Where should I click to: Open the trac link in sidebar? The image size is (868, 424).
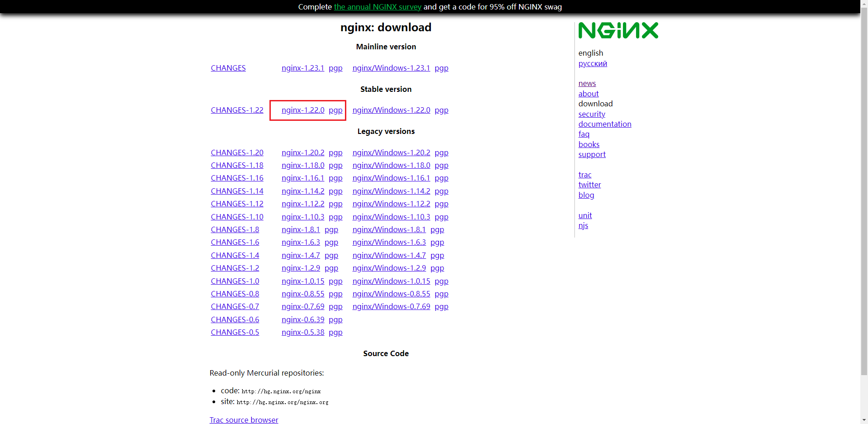[x=585, y=175]
